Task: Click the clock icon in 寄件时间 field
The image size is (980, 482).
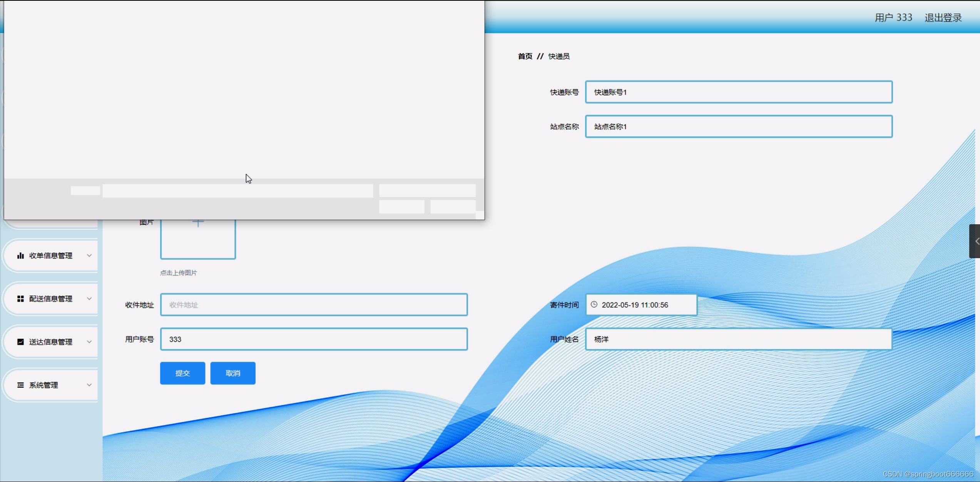Action: pyautogui.click(x=594, y=305)
